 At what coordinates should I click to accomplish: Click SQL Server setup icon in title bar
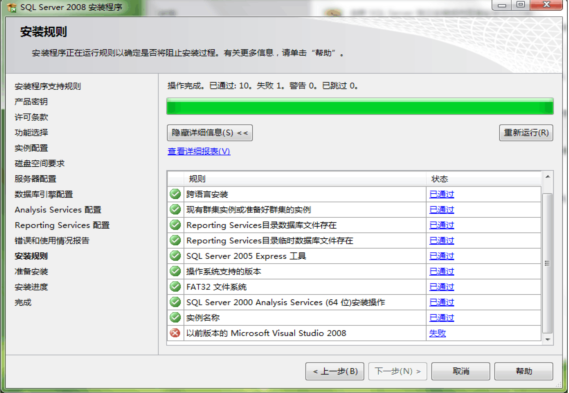[x=12, y=8]
